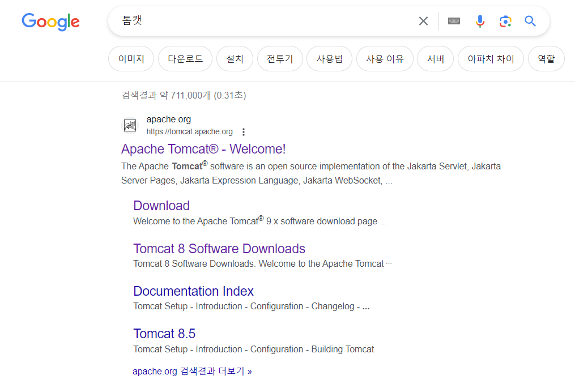Select the 전투기 filter chip
This screenshot has width=575, height=392.
[280, 59]
